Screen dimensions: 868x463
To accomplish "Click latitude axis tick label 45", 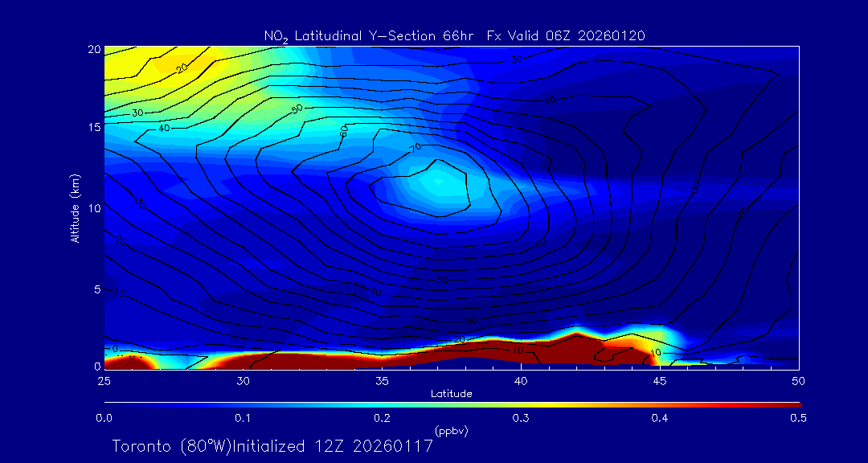I will point(659,381).
